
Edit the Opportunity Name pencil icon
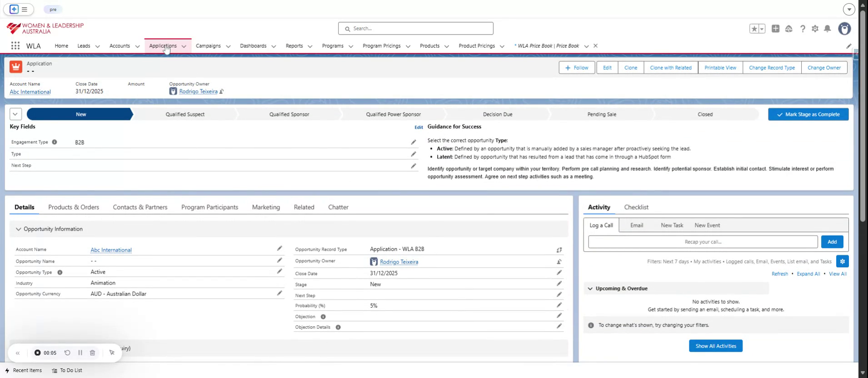pyautogui.click(x=279, y=260)
